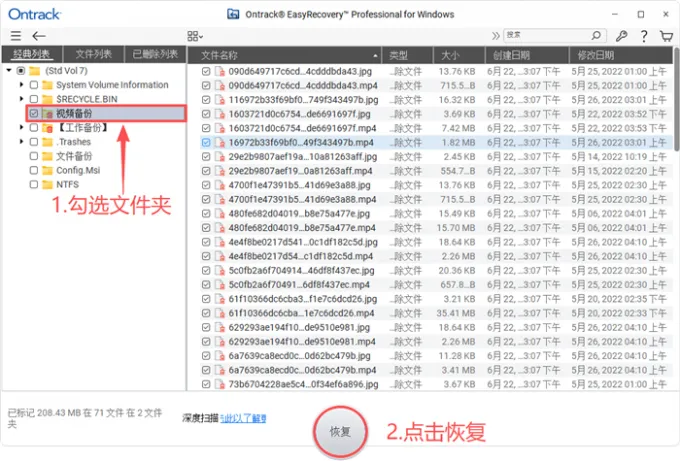Collapse the (Std Vol 7) root node
The image size is (680, 461).
point(9,70)
